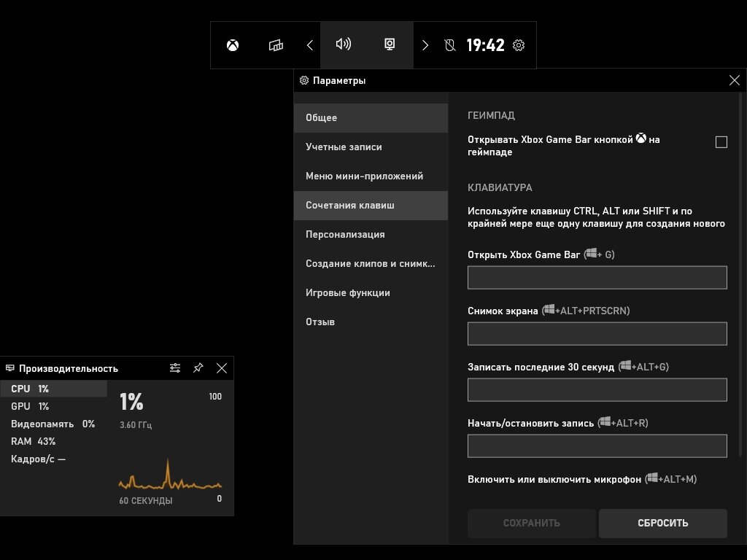Image resolution: width=747 pixels, height=560 pixels.
Task: Open the Audio widget icon
Action: click(x=344, y=44)
